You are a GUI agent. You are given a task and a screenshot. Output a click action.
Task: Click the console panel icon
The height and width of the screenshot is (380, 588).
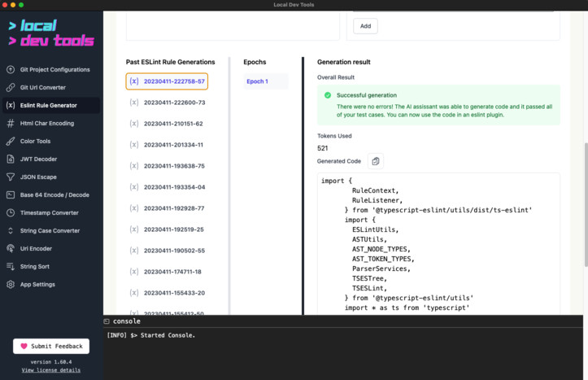107,321
